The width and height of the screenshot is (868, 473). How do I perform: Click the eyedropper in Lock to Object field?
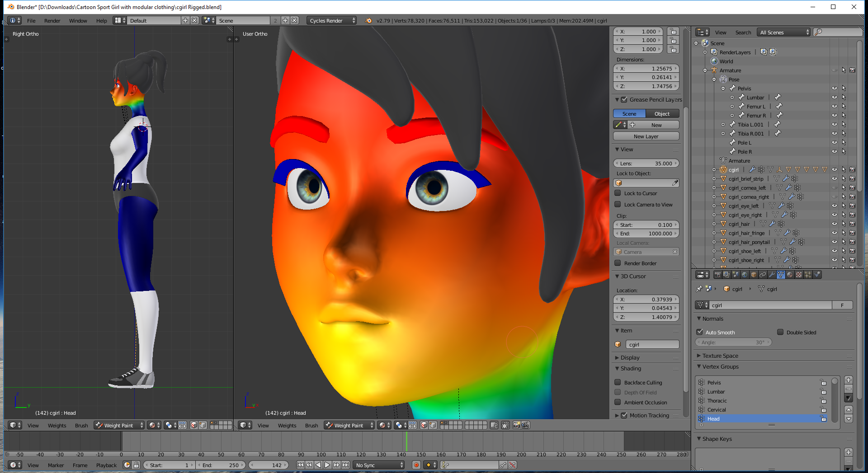coord(675,183)
